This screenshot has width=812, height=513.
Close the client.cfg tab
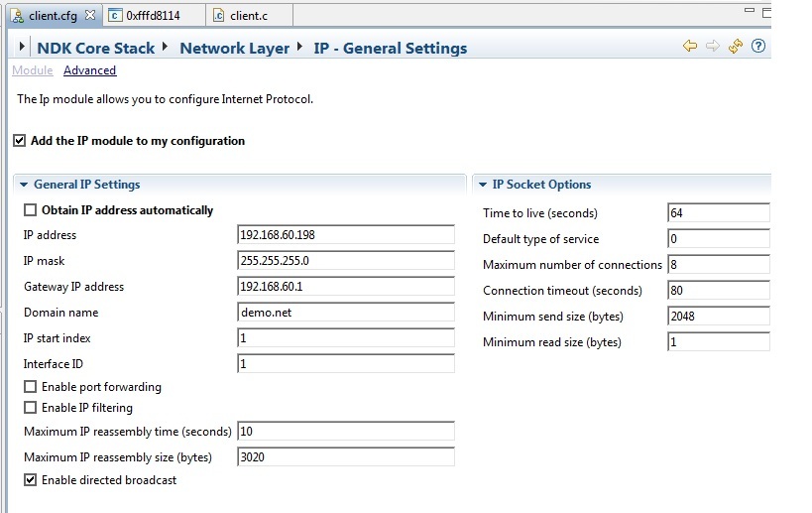(90, 15)
